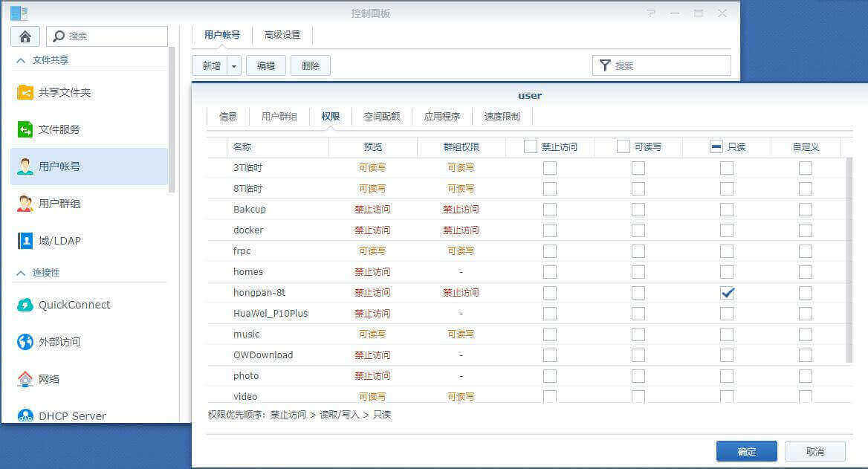The image size is (868, 469).
Task: Click the 搜索 search field in toolbar
Action: click(x=661, y=65)
